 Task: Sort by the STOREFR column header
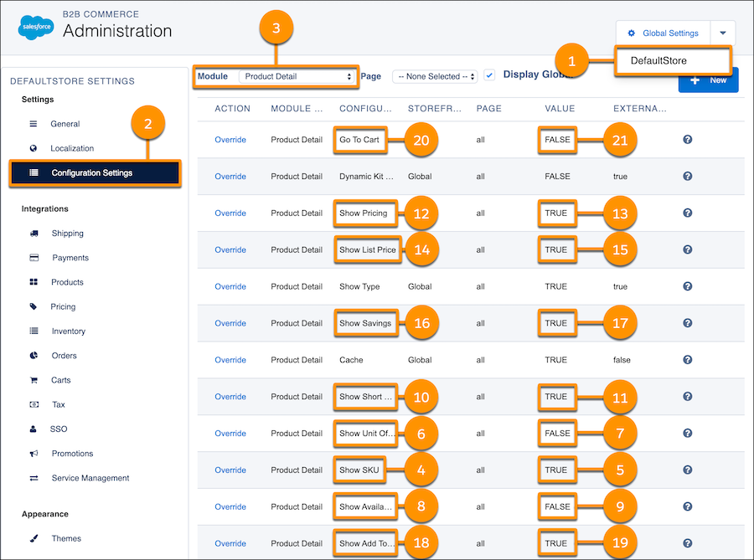click(435, 109)
